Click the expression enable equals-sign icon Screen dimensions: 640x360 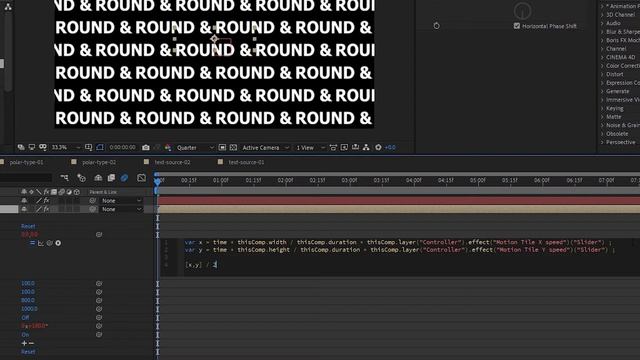click(32, 243)
